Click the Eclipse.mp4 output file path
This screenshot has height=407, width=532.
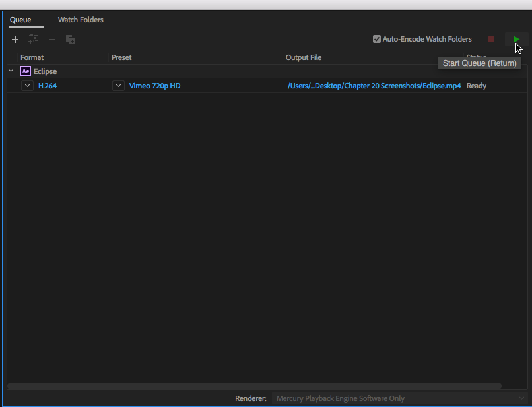tap(374, 86)
